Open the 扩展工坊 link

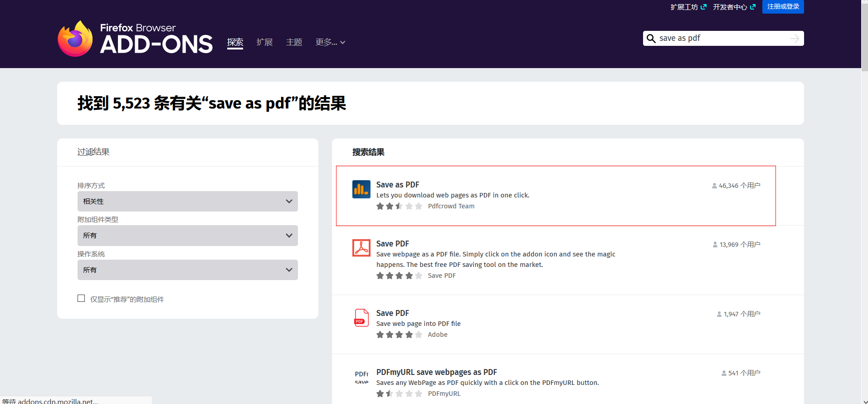[x=684, y=7]
